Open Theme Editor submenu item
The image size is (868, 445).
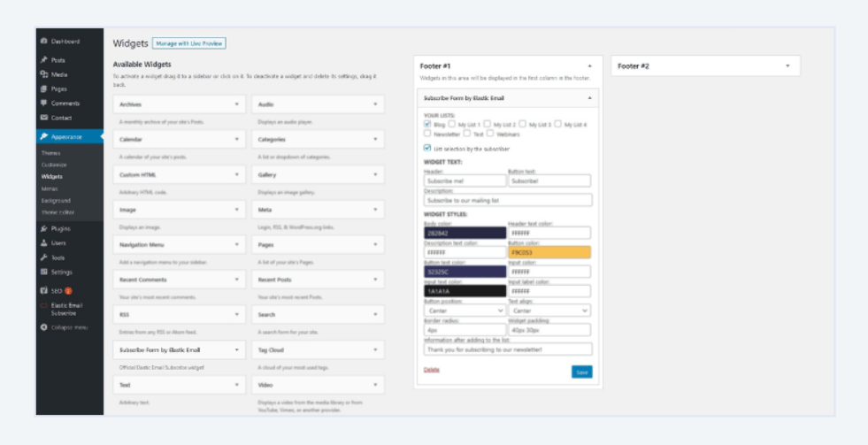(x=58, y=212)
